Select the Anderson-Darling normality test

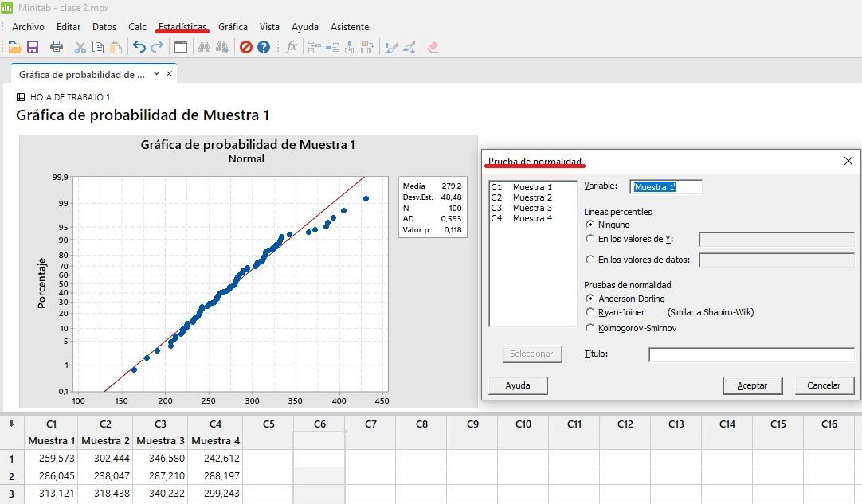590,299
